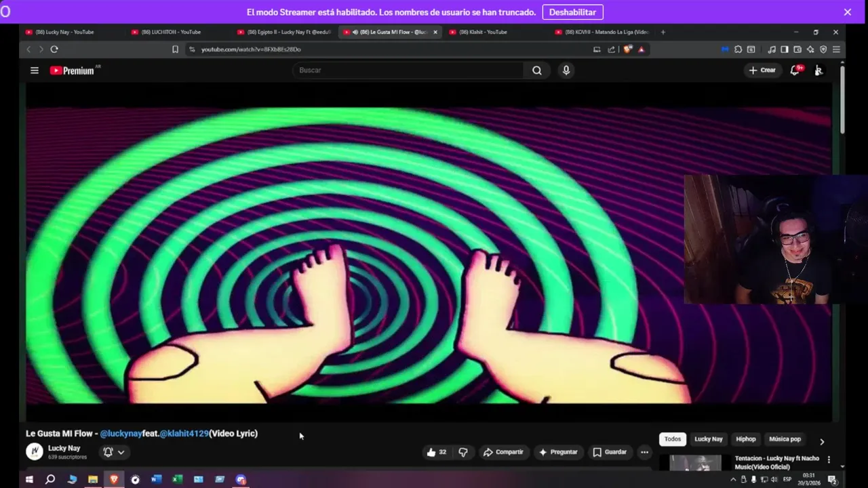
Task: Select the Música pop filter chip
Action: pos(785,439)
